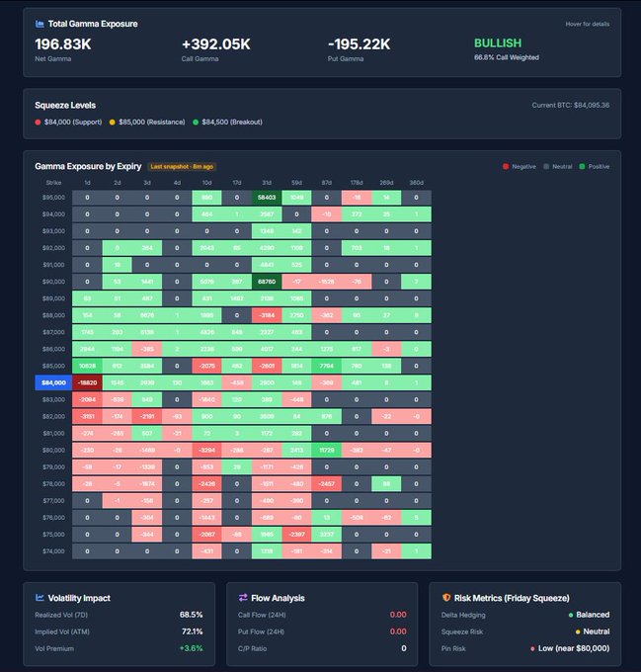Click the Low (near $80,000) pin risk
Viewport: 641px width, 672px height.
pyautogui.click(x=574, y=648)
